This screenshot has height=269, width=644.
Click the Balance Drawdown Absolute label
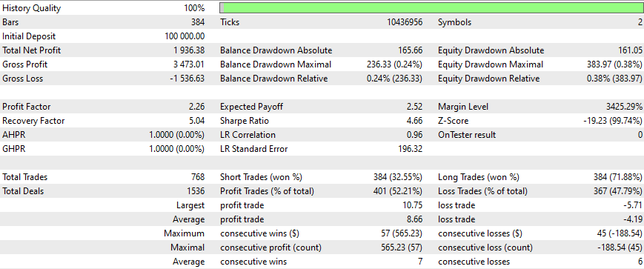[276, 50]
